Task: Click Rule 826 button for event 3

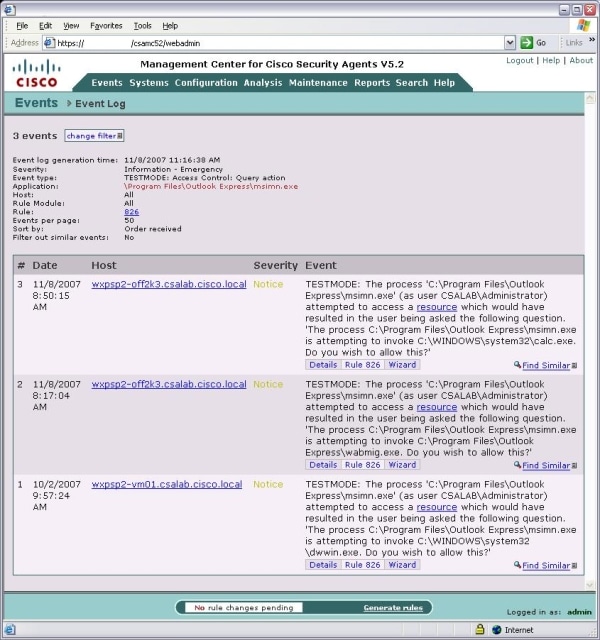Action: click(x=362, y=364)
